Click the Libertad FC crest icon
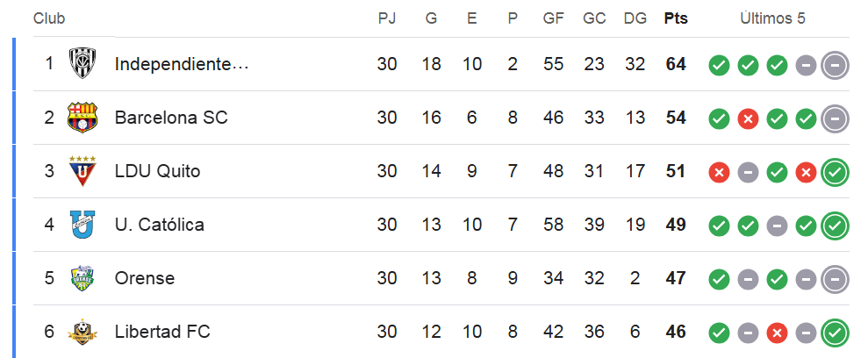 point(82,332)
